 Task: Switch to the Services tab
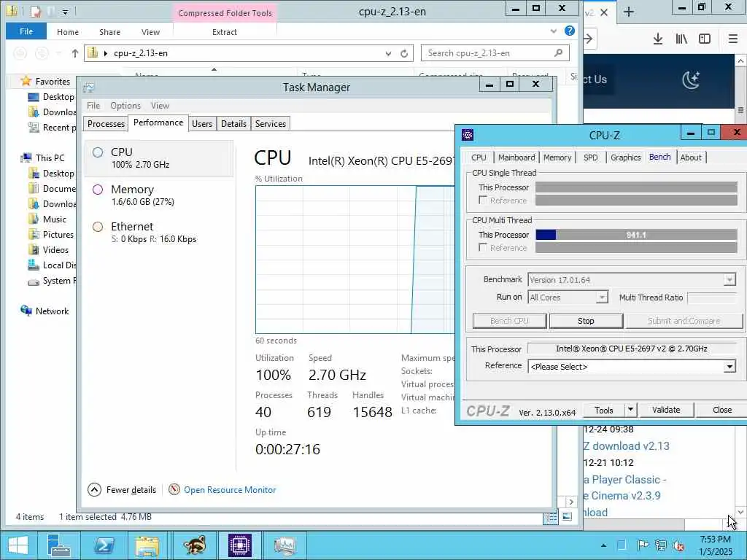pyautogui.click(x=270, y=124)
